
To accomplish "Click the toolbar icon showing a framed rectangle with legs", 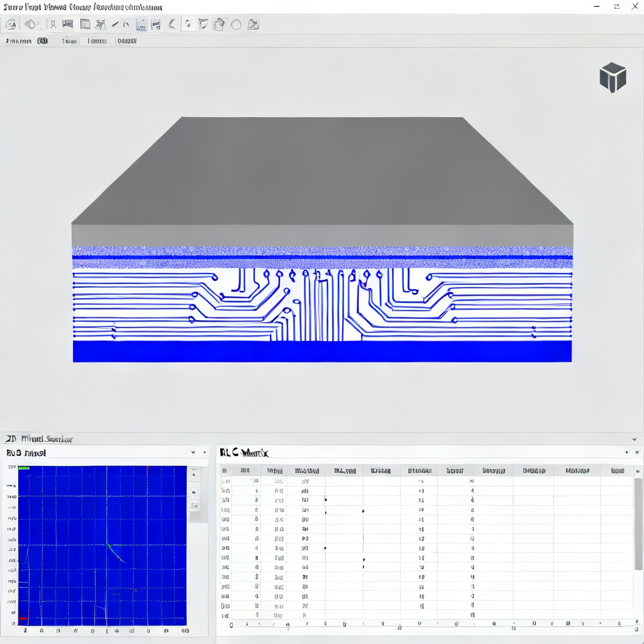I will pyautogui.click(x=68, y=25).
